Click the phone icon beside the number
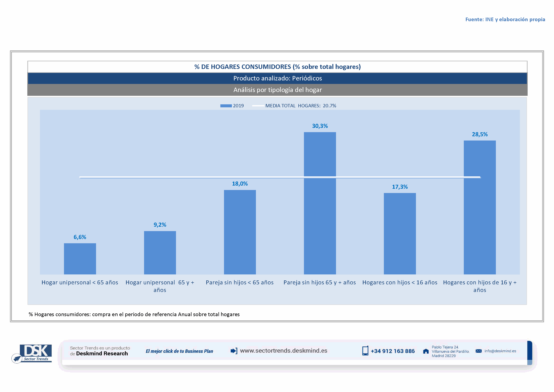554x392 pixels. click(365, 351)
